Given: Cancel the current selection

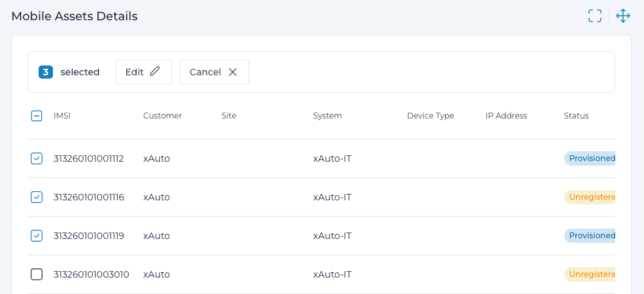Looking at the screenshot, I should point(214,72).
